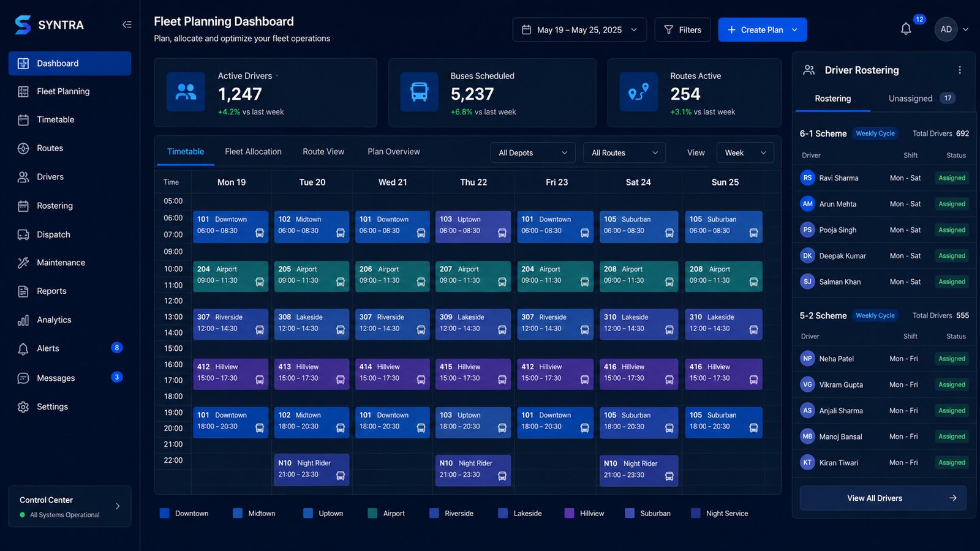Select the Deepak Kumar driver row

pos(884,256)
